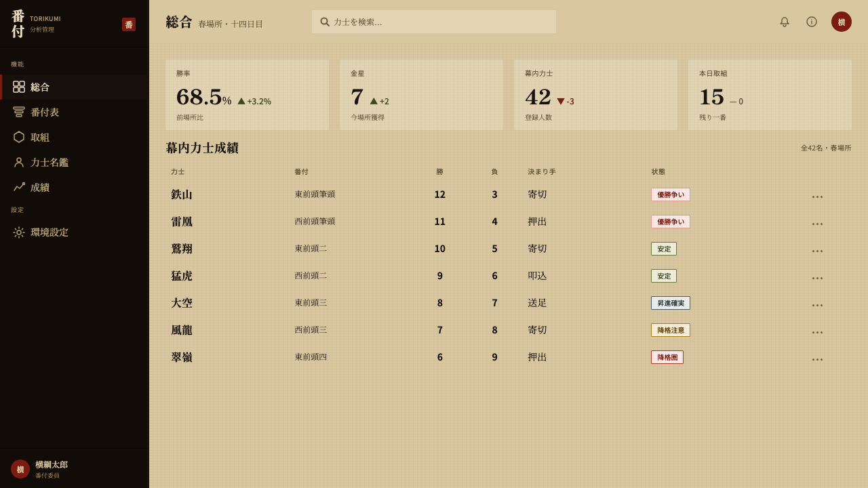Image resolution: width=868 pixels, height=488 pixels.
Task: Open the 総合 dashboard menu item
Action: point(75,87)
